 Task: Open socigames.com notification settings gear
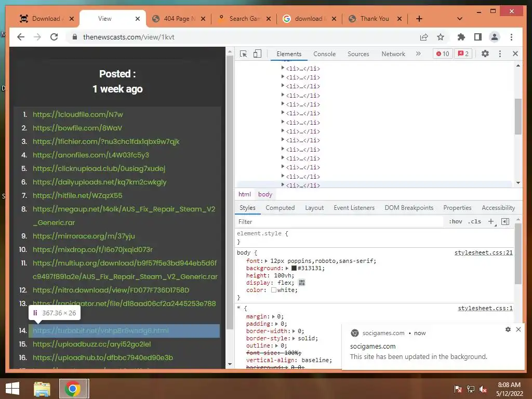(508, 329)
